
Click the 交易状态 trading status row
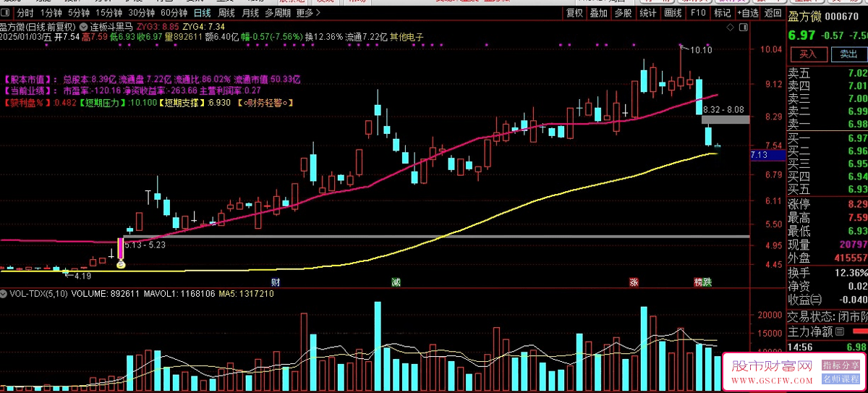(827, 316)
